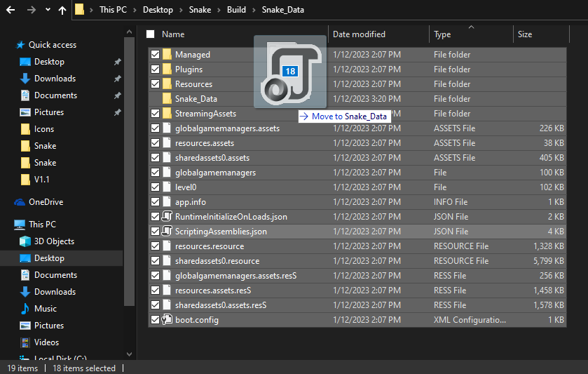588x374 pixels.
Task: Sort by the Size column
Action: (x=525, y=34)
